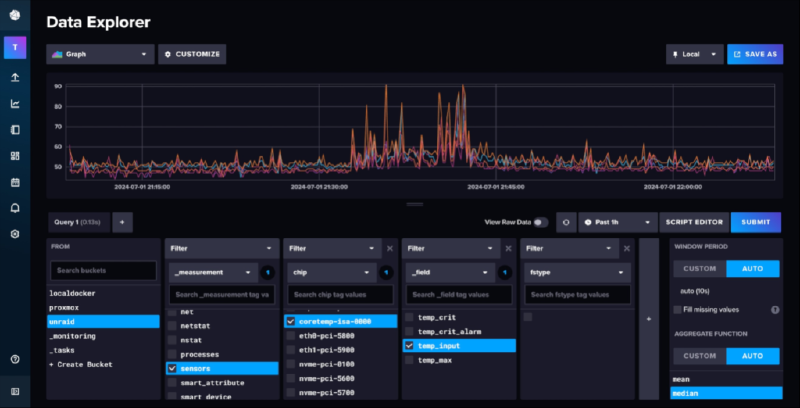Open Dashboards icon in left sidebar
800x408 pixels.
coord(15,156)
